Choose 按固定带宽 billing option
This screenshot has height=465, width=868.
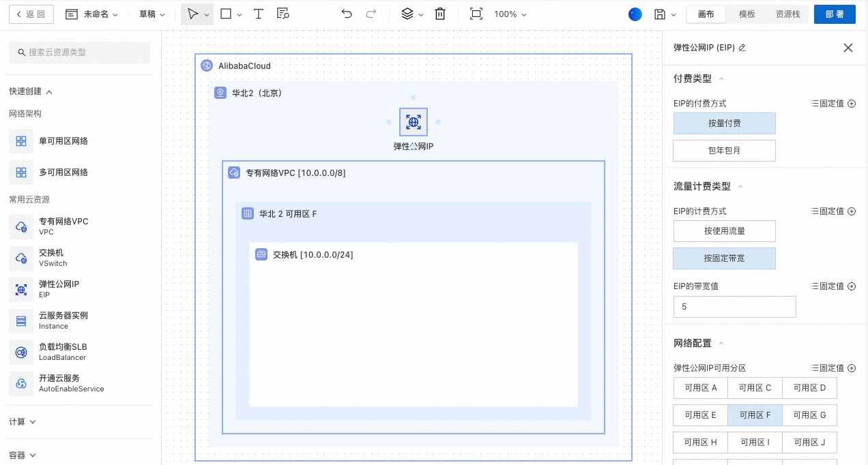tap(725, 258)
